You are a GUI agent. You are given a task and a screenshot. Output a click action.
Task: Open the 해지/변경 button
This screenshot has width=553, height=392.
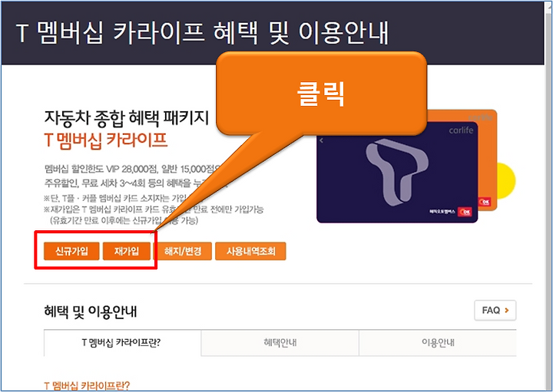pos(183,251)
